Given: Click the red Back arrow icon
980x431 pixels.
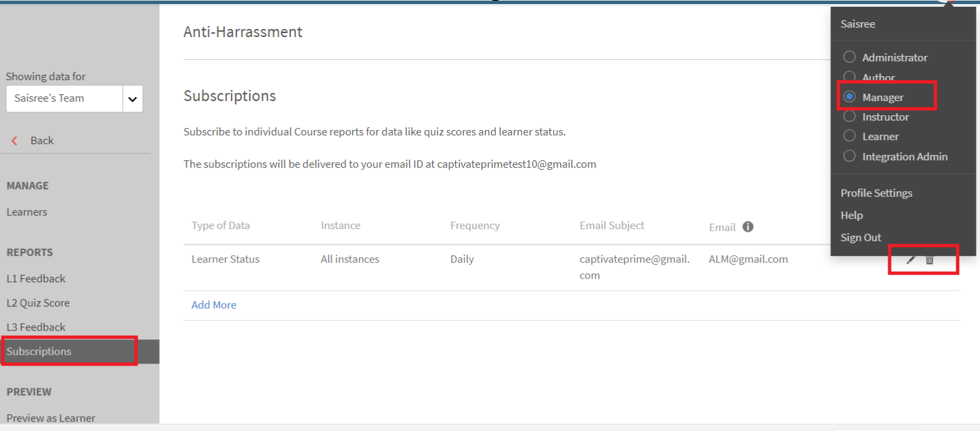Looking at the screenshot, I should (x=15, y=141).
